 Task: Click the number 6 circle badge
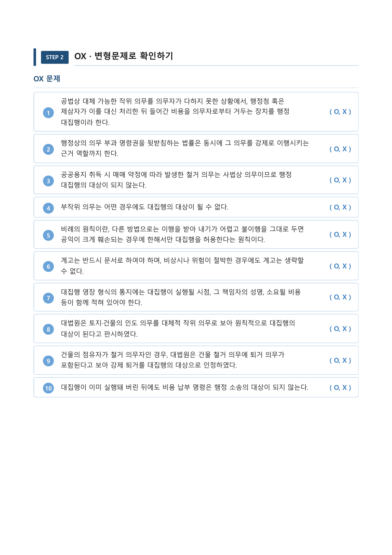(x=48, y=266)
